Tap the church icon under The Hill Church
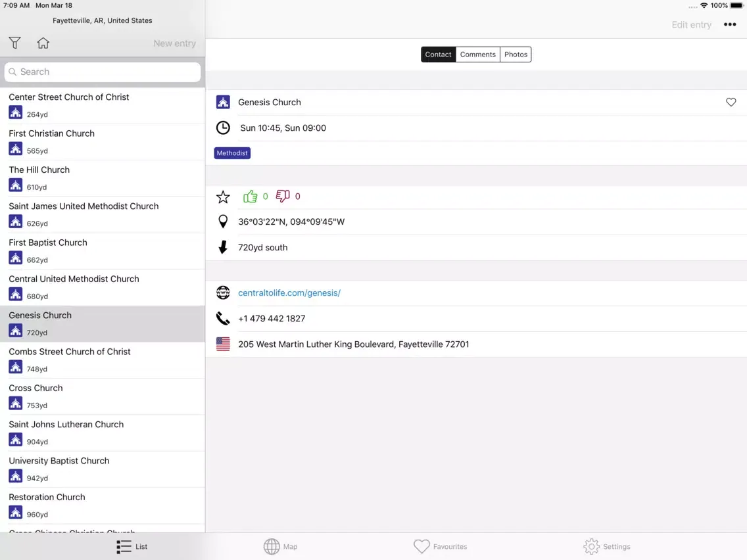The width and height of the screenshot is (747, 560). click(15, 185)
